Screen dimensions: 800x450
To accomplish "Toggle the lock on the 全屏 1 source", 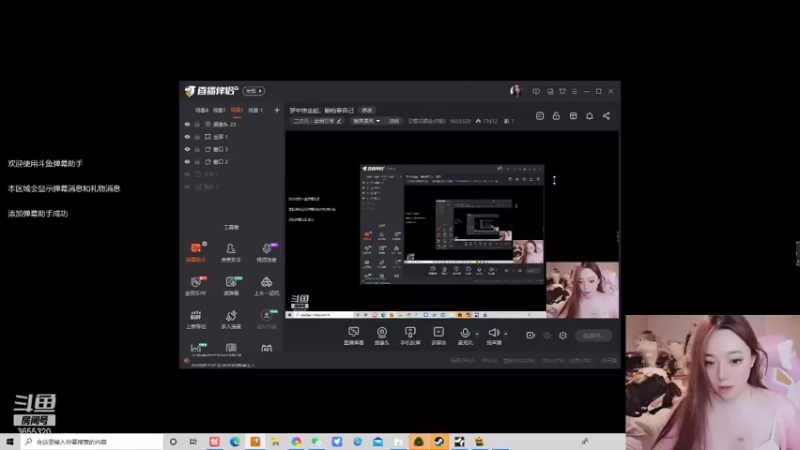I will (x=197, y=137).
